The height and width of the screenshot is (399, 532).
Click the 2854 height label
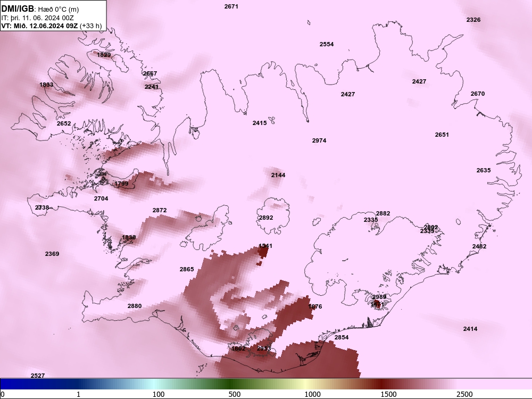coord(342,337)
